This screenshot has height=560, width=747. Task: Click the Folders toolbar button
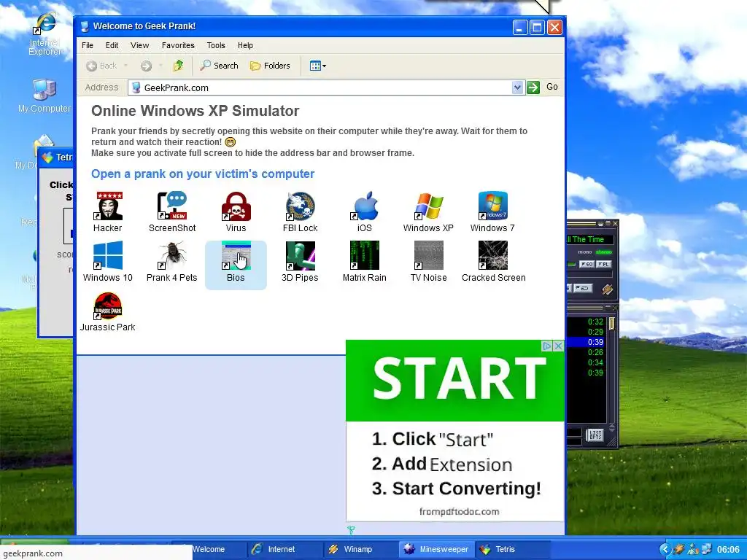tap(270, 66)
